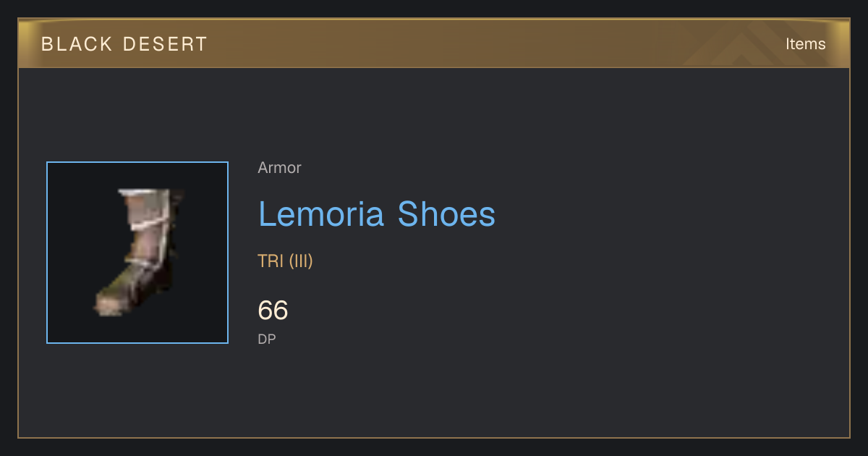Click the DP stat label

[x=267, y=339]
